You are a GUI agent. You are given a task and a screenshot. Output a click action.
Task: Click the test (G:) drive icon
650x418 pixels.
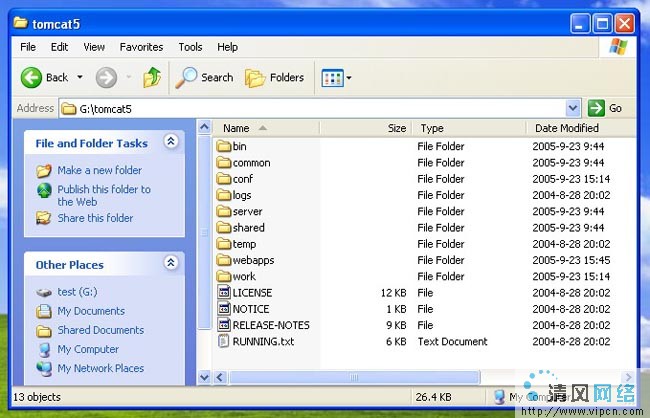44,293
